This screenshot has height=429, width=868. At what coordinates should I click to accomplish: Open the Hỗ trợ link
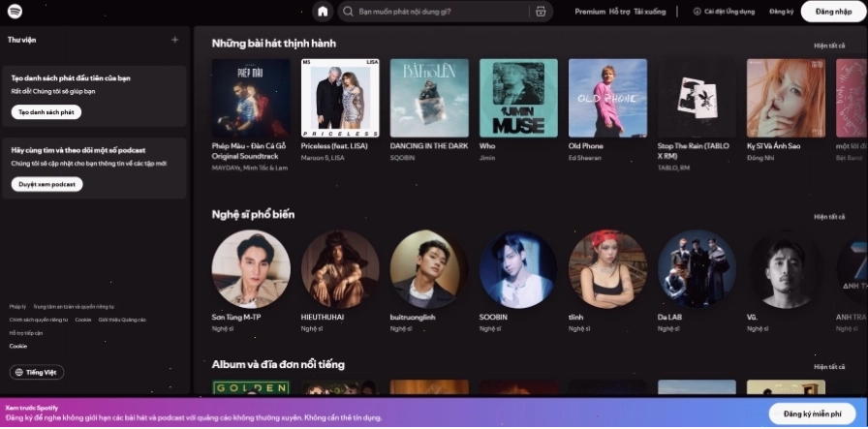[x=619, y=11]
